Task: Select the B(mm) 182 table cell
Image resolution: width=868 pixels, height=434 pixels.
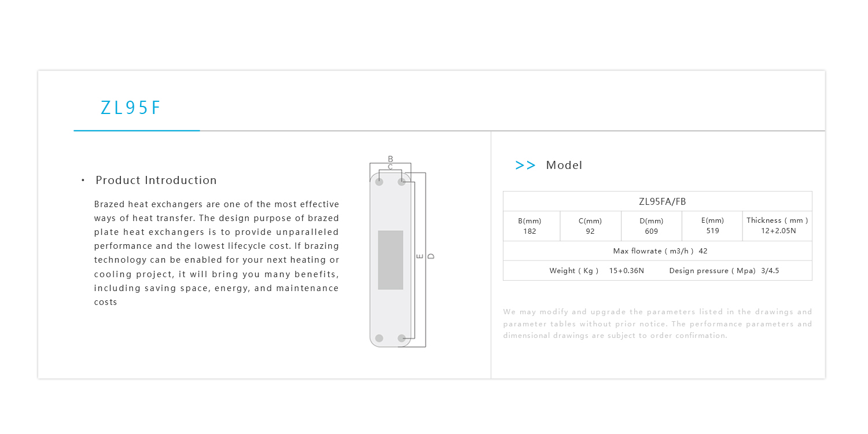Action: (529, 226)
